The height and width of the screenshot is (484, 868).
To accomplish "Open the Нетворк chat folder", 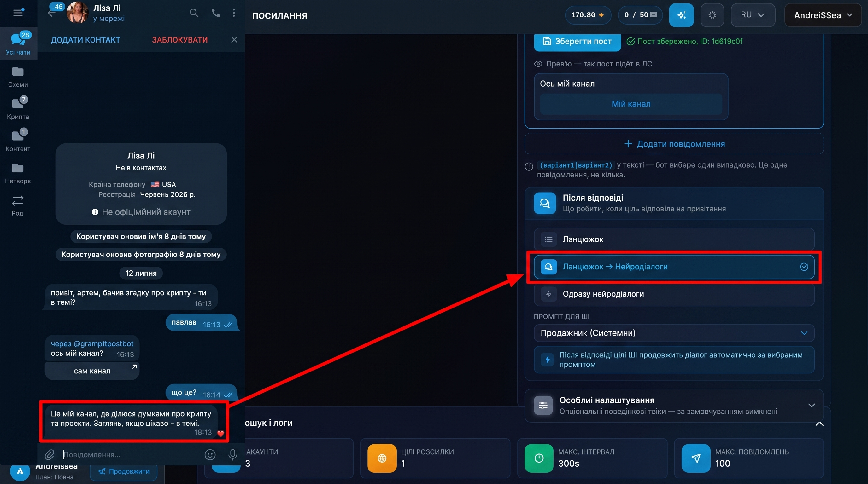I will (x=18, y=173).
